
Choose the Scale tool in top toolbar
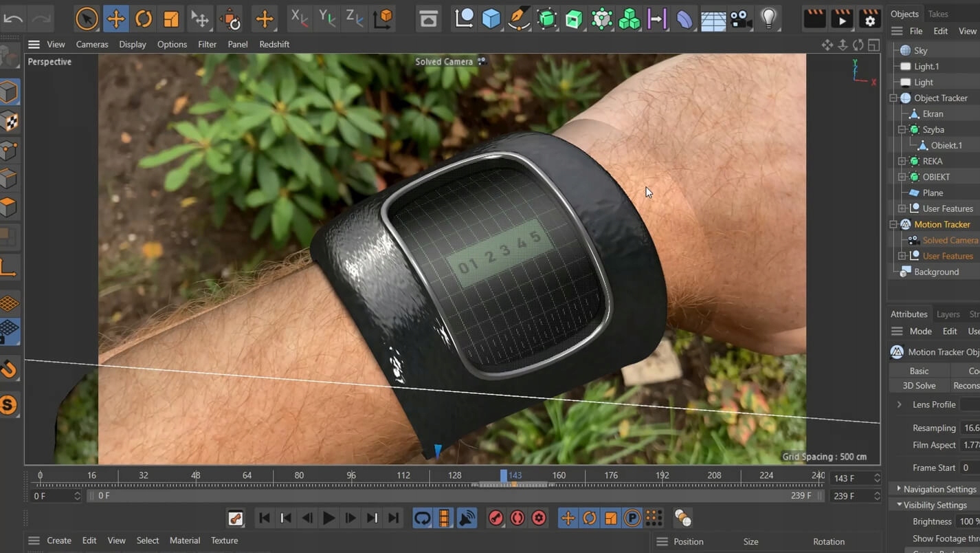[171, 19]
